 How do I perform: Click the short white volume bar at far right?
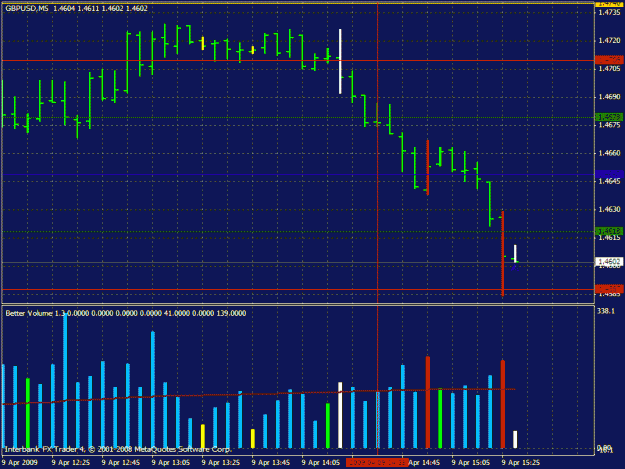coord(515,440)
